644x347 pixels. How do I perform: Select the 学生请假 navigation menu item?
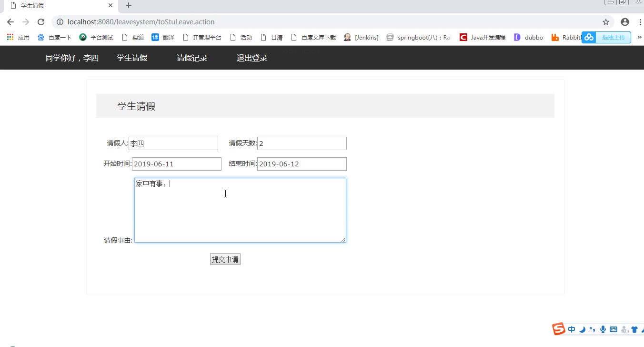click(x=132, y=58)
